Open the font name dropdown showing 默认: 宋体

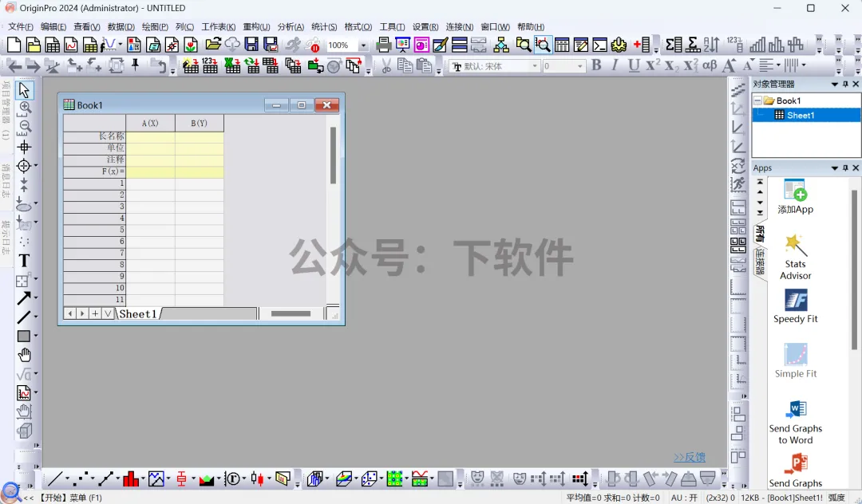pos(534,66)
